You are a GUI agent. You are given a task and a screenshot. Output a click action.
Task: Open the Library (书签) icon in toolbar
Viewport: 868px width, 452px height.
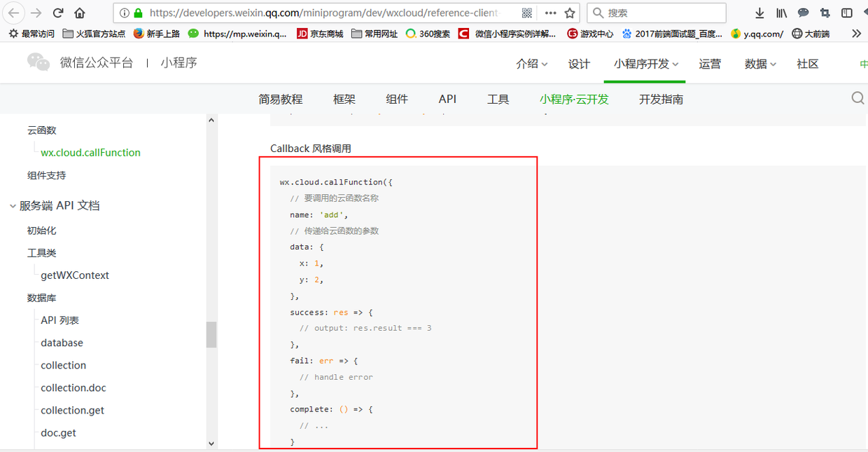(781, 13)
